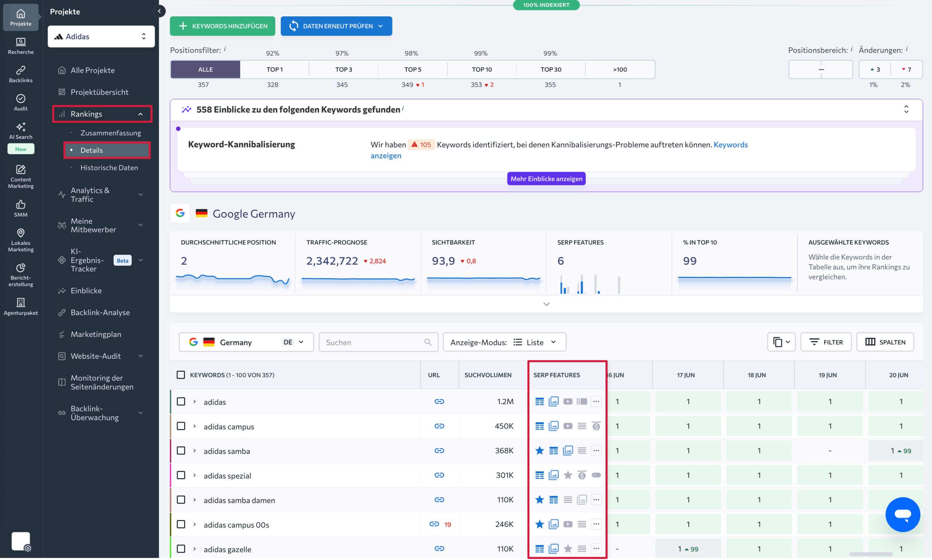The height and width of the screenshot is (560, 932).
Task: Expand the summary metrics panel chevron
Action: click(546, 304)
